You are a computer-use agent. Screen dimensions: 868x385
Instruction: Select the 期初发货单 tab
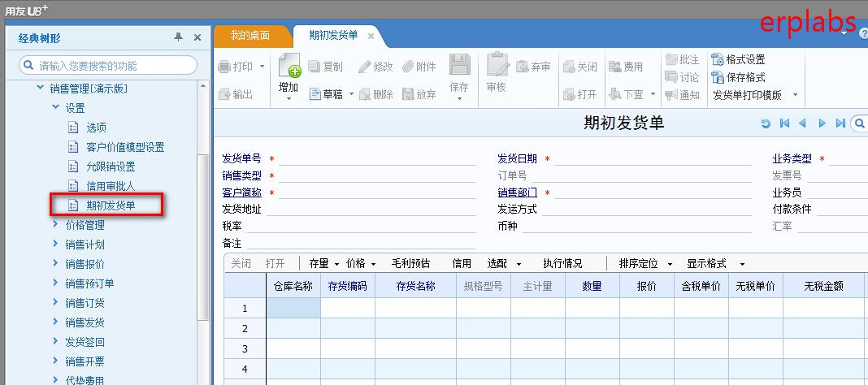tap(334, 36)
